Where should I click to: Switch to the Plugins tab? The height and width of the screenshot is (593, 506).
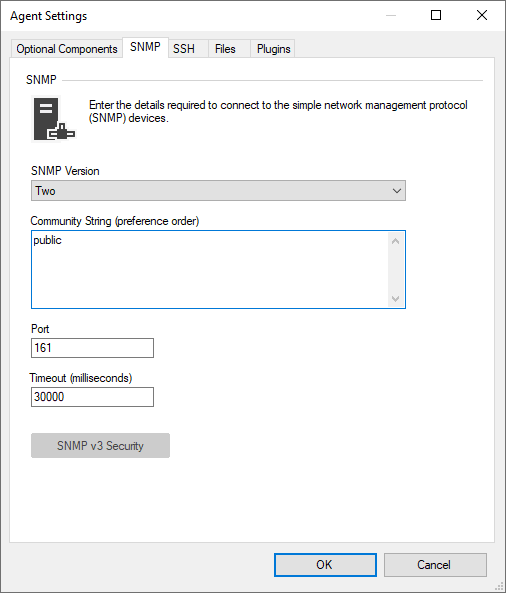tap(273, 49)
